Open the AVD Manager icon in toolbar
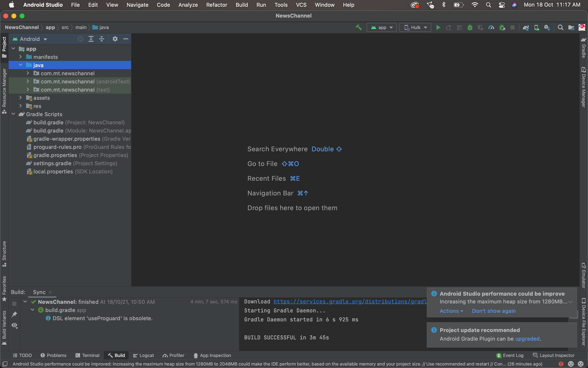This screenshot has height=368, width=588. tap(537, 28)
